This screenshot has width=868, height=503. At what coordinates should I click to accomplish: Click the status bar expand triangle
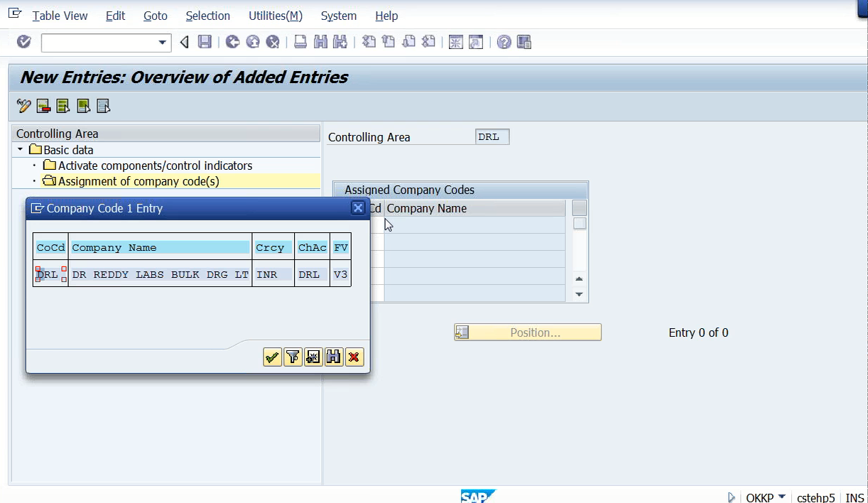click(x=732, y=497)
